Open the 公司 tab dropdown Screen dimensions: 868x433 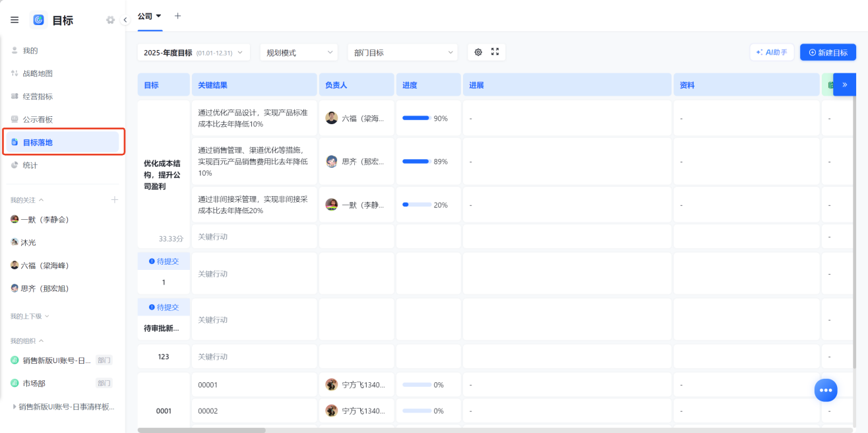150,16
